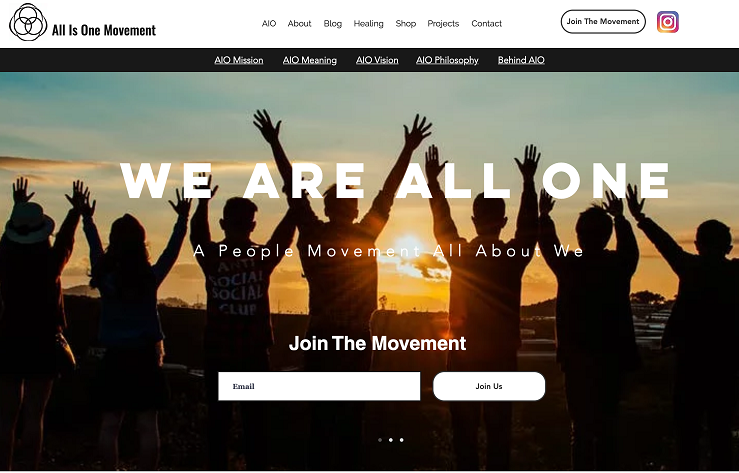Open the AIO menu item
Image resolution: width=739 pixels, height=473 pixels.
(269, 24)
